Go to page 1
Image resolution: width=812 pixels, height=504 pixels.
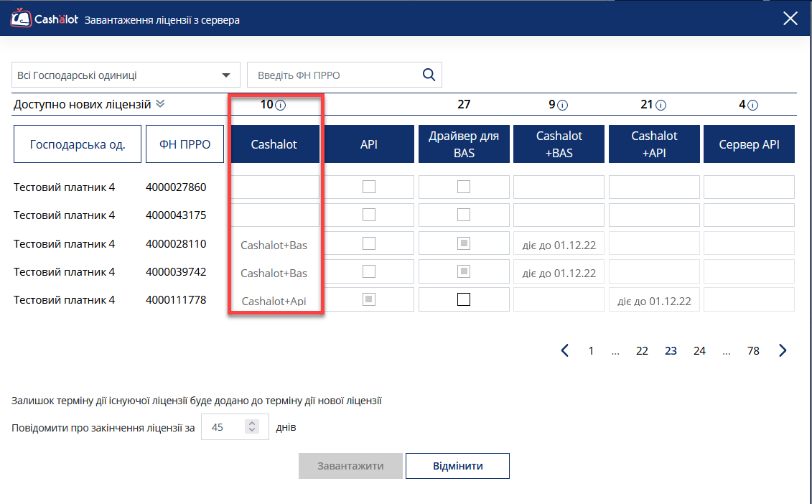point(591,351)
